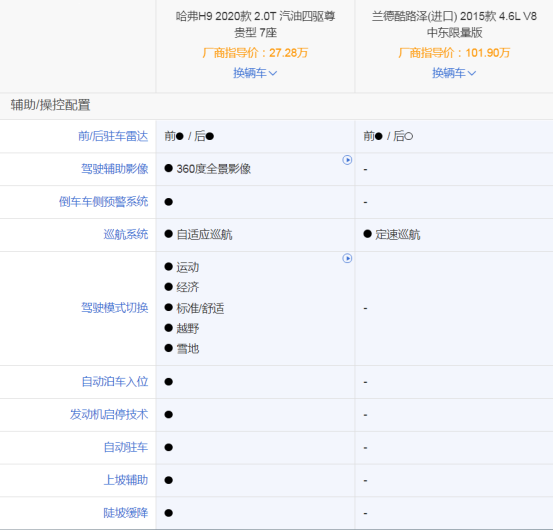556x531 pixels.
Task: Open the 倒车车侧预警系统 link
Action: tap(104, 202)
